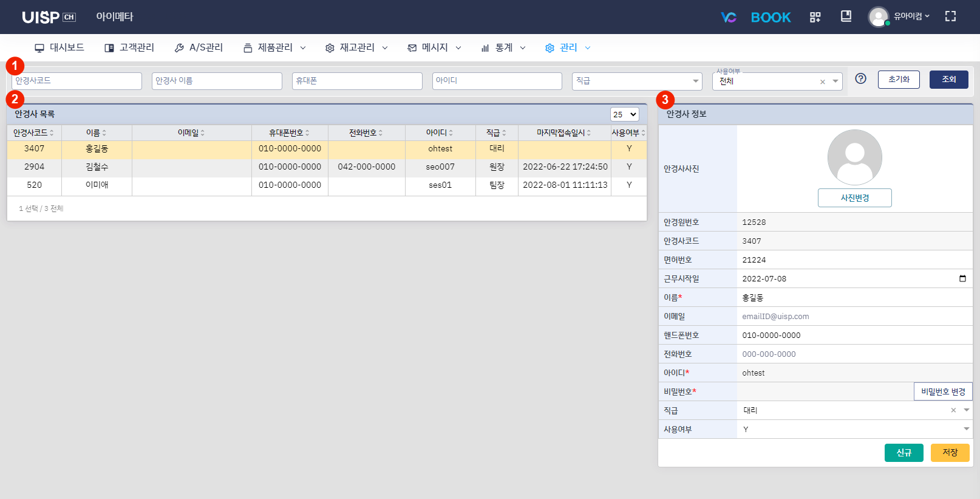
Task: Expand 통계 menu
Action: pyautogui.click(x=503, y=47)
